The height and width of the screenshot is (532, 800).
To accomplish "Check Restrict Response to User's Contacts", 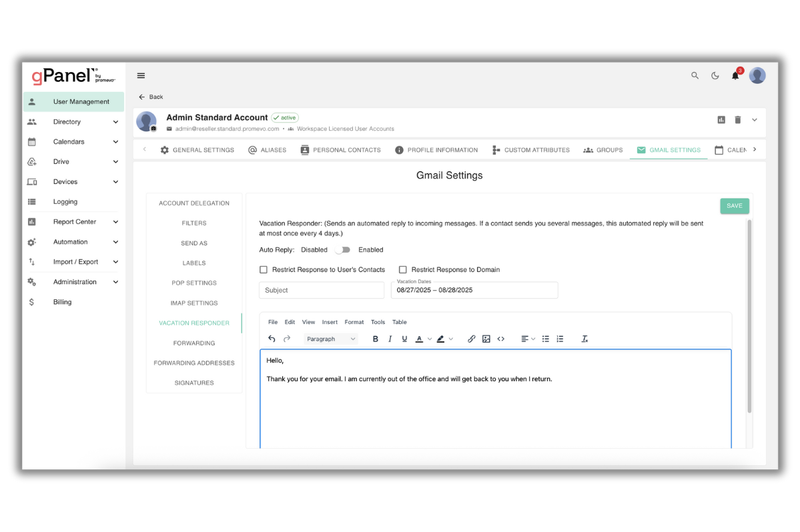I will click(264, 269).
